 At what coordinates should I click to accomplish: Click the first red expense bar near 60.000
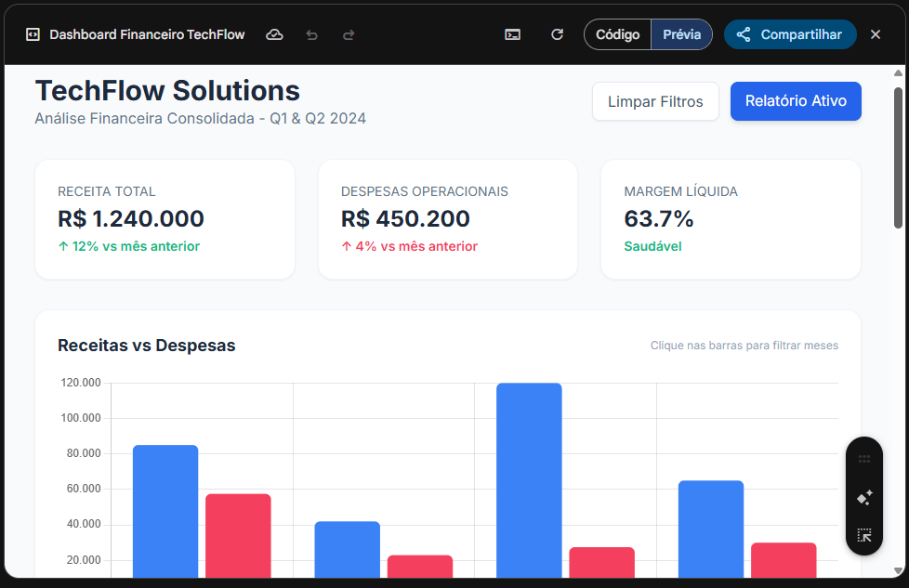click(x=238, y=536)
